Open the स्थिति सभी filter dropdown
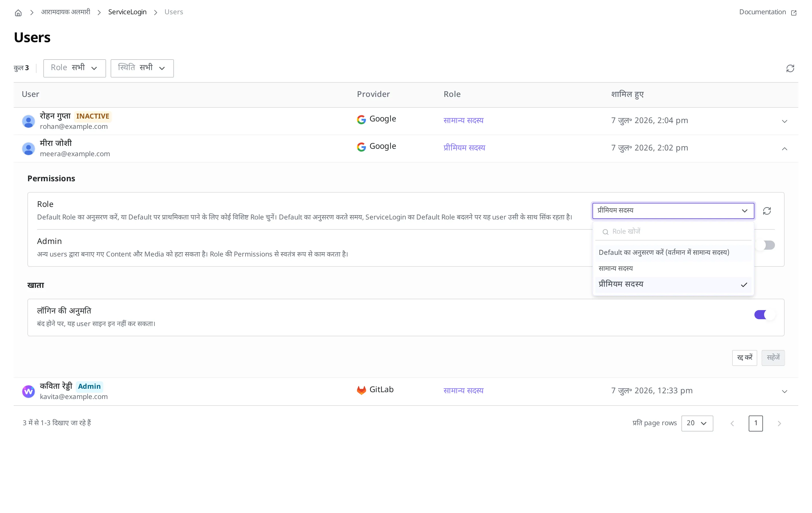This screenshot has height=513, width=812. click(x=142, y=68)
